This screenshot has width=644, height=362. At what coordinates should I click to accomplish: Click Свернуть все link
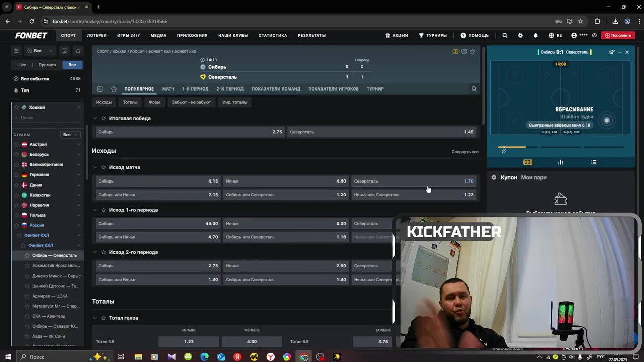pos(465,152)
